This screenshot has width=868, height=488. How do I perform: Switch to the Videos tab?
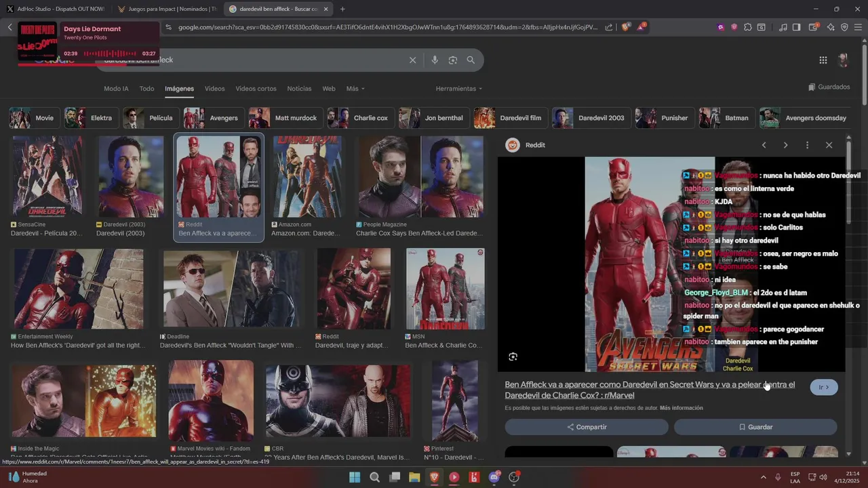click(x=214, y=89)
